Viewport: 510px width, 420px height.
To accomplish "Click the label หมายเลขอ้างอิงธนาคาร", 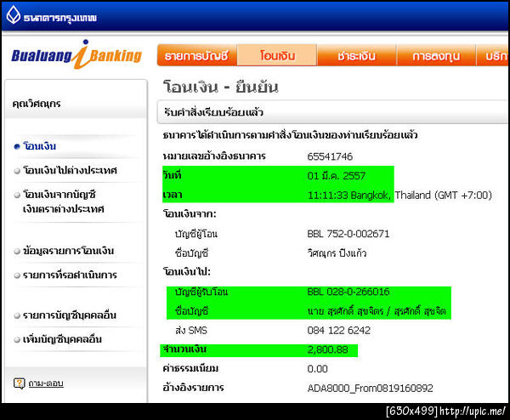I will point(214,156).
